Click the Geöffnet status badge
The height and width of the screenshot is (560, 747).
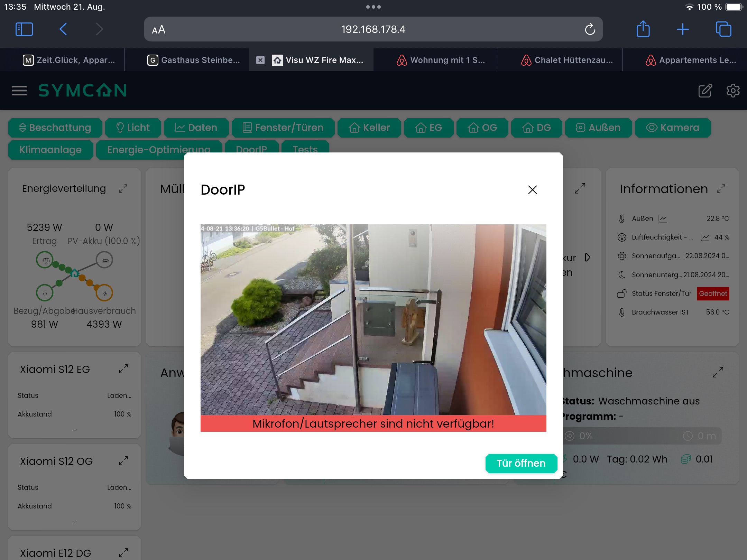[713, 293]
